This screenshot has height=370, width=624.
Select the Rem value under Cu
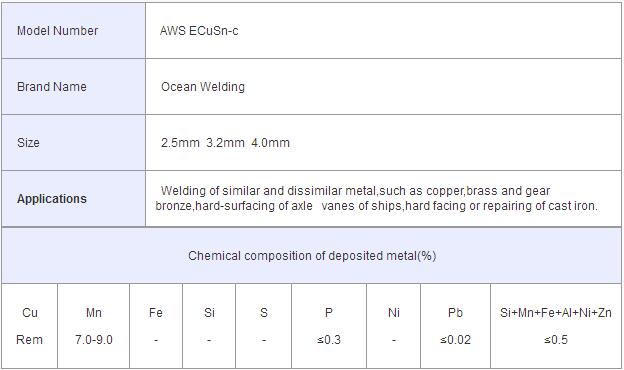[x=29, y=340]
